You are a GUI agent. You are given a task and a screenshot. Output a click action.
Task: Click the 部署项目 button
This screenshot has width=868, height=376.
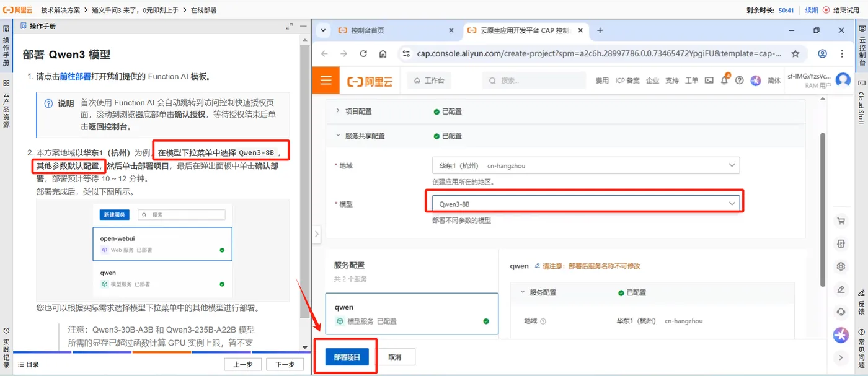pos(347,357)
